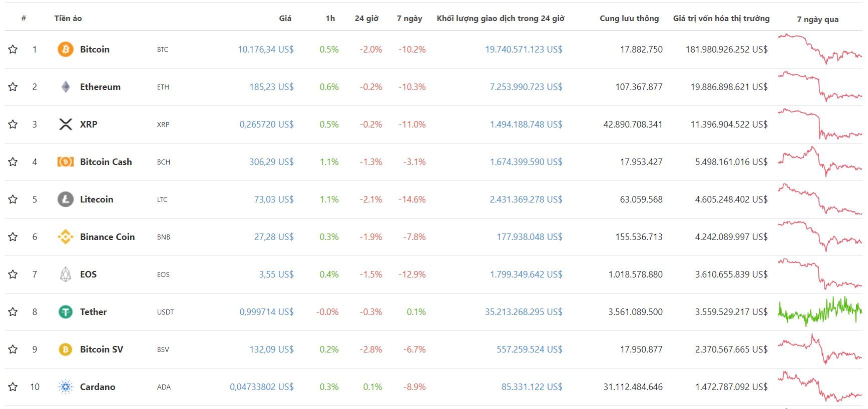Click the XRP logo icon

66,124
